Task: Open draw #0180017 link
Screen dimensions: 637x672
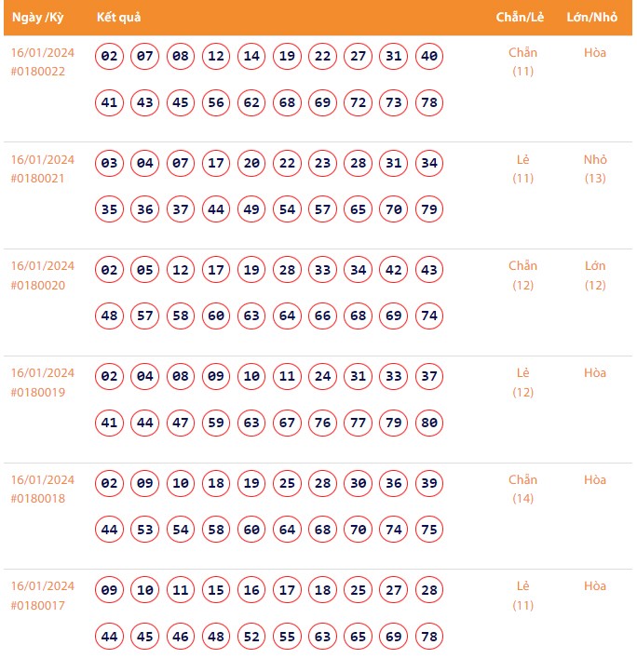Action: [x=38, y=606]
